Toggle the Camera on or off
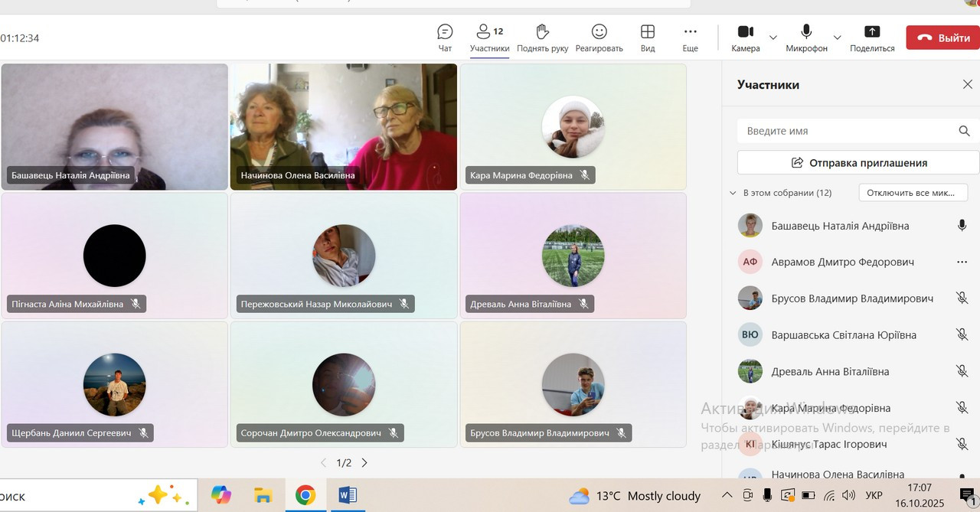The height and width of the screenshot is (512, 980). [x=745, y=37]
